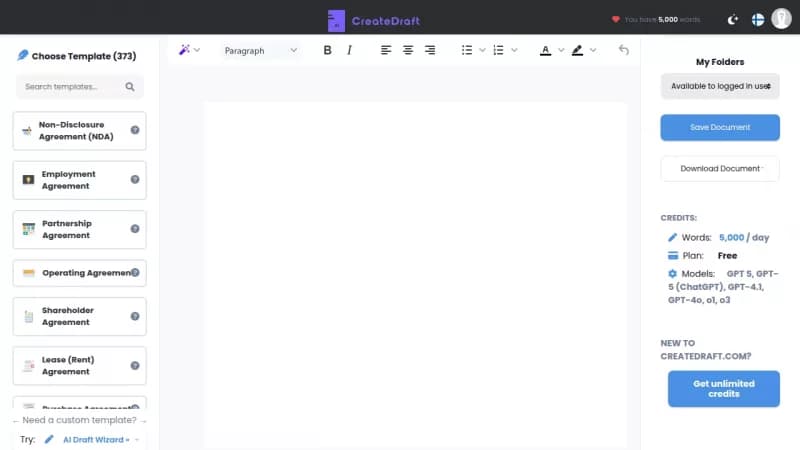Viewport: 800px width, 450px height.
Task: Click the Save Document button
Action: click(720, 128)
